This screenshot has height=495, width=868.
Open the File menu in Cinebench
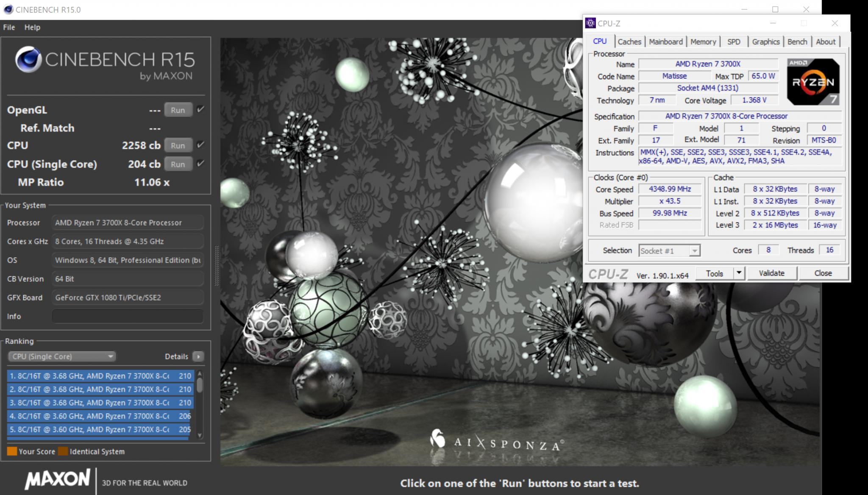(9, 27)
